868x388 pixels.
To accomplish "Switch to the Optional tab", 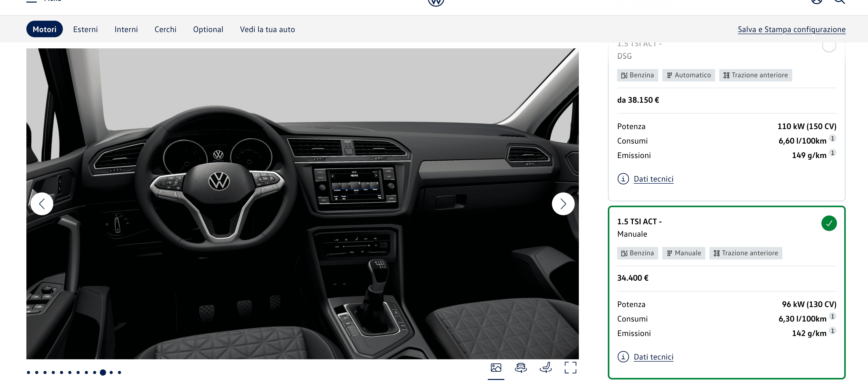I will point(208,29).
